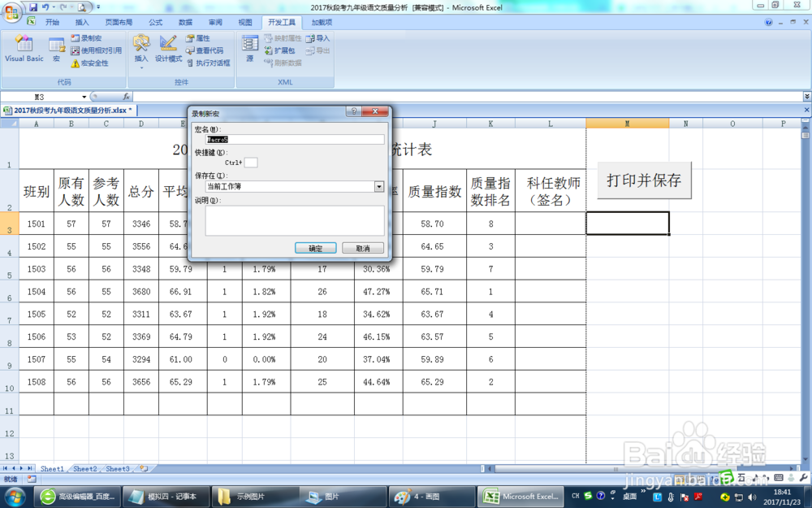Image resolution: width=812 pixels, height=508 pixels.
Task: Click the dialog help question button
Action: tap(354, 111)
